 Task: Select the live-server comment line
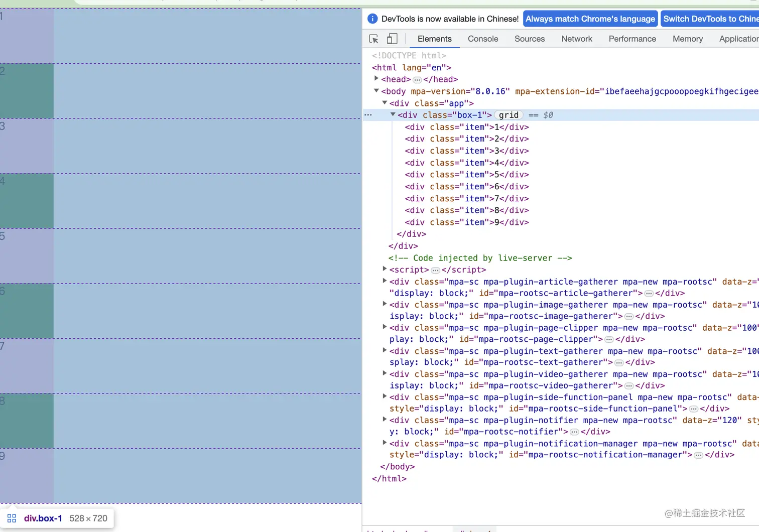[x=480, y=258]
